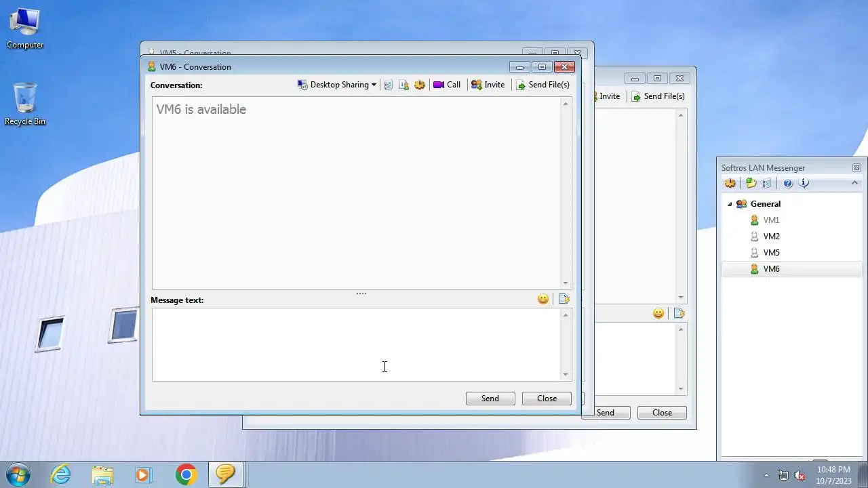Select user VM1 in the user list
The image size is (868, 488).
[x=771, y=220]
